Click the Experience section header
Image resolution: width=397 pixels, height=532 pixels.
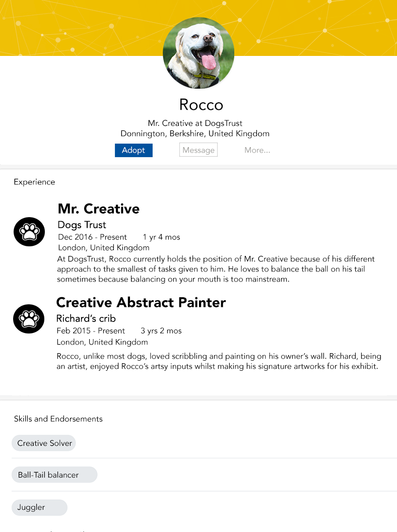pos(34,182)
